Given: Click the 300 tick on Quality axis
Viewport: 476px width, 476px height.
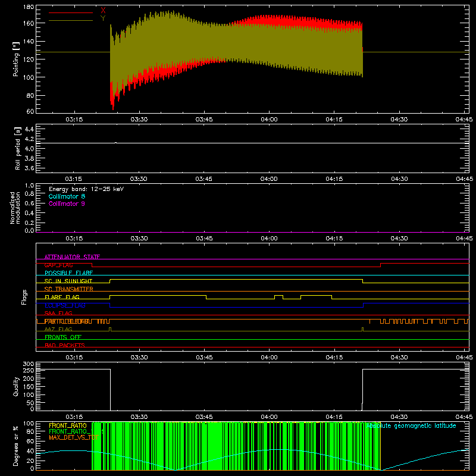Looking at the screenshot, I should (x=29, y=364).
